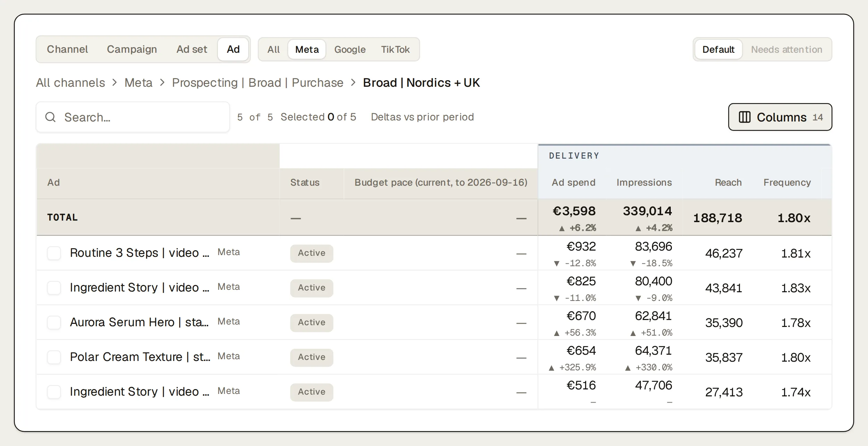
Task: Click the Broad | Nordics + UK breadcrumb
Action: (422, 83)
